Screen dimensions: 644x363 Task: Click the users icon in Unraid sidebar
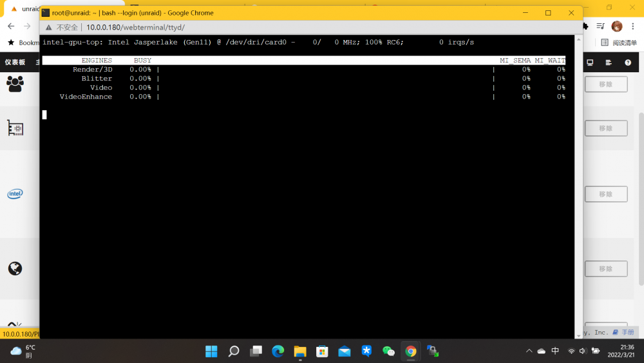click(x=15, y=84)
